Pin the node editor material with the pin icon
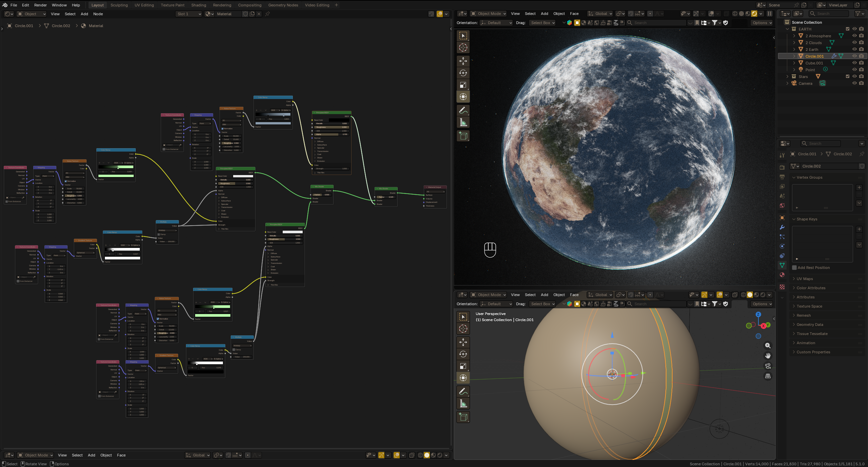868x467 pixels. [267, 14]
